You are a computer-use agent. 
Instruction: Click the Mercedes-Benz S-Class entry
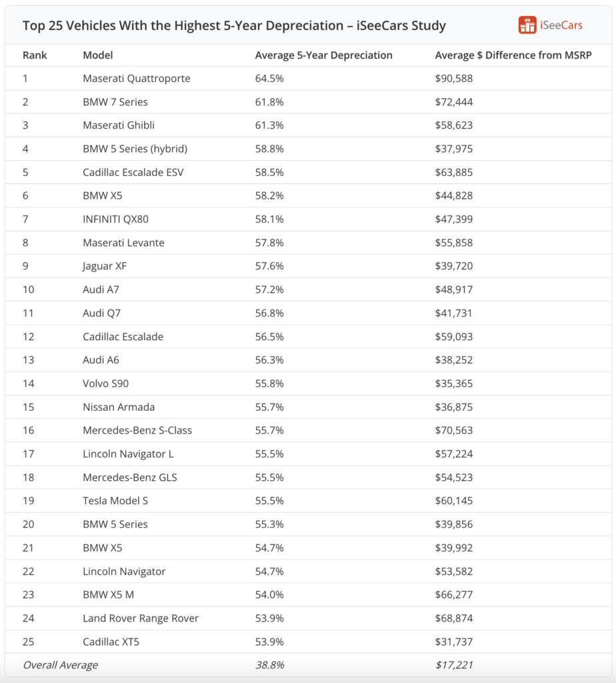pyautogui.click(x=137, y=430)
